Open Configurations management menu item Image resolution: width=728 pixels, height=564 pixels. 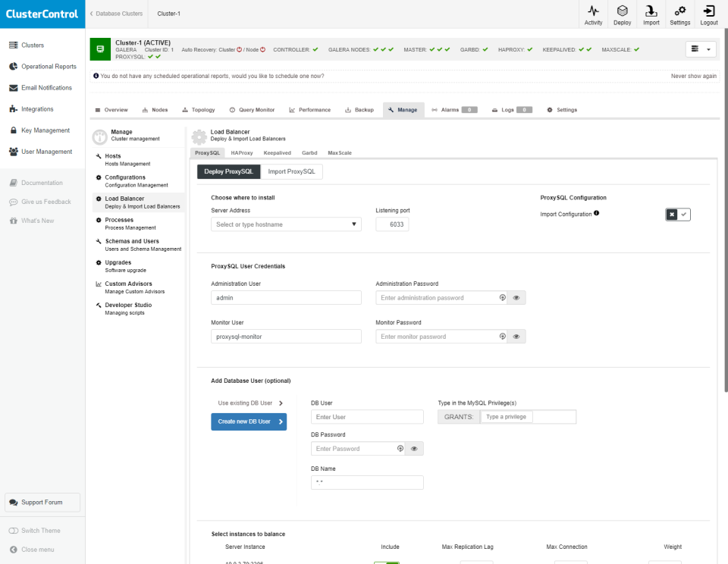[138, 181]
